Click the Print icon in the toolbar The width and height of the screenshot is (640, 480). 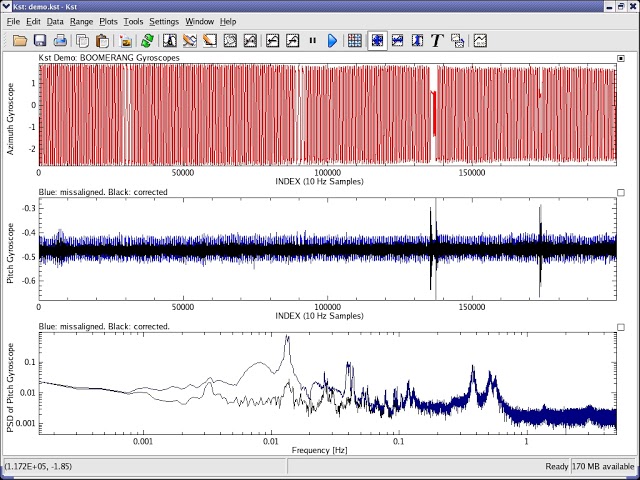[60, 40]
